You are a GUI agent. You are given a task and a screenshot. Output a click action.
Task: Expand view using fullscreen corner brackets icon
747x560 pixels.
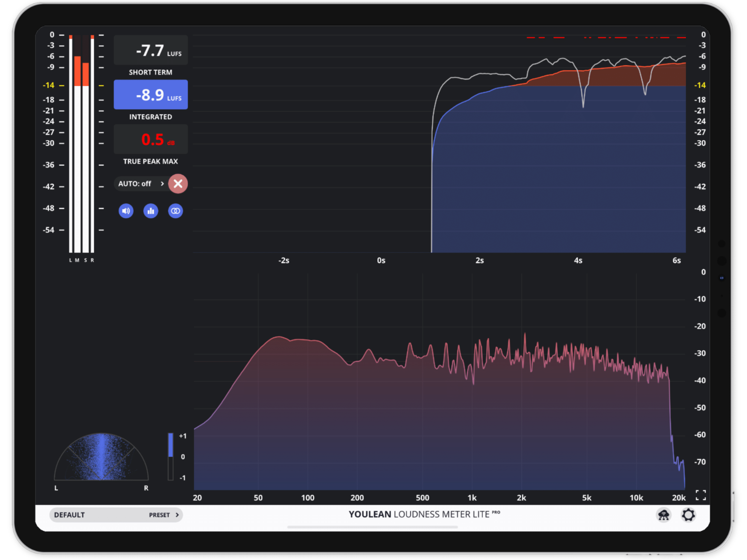click(x=701, y=495)
